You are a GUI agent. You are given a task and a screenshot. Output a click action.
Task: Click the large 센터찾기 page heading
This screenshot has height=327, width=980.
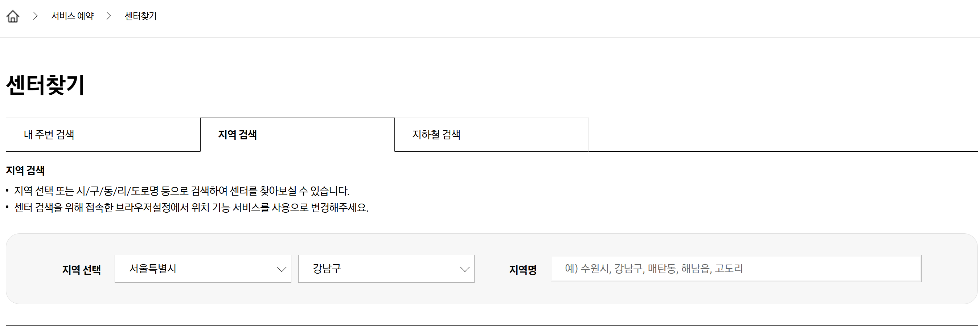[46, 85]
